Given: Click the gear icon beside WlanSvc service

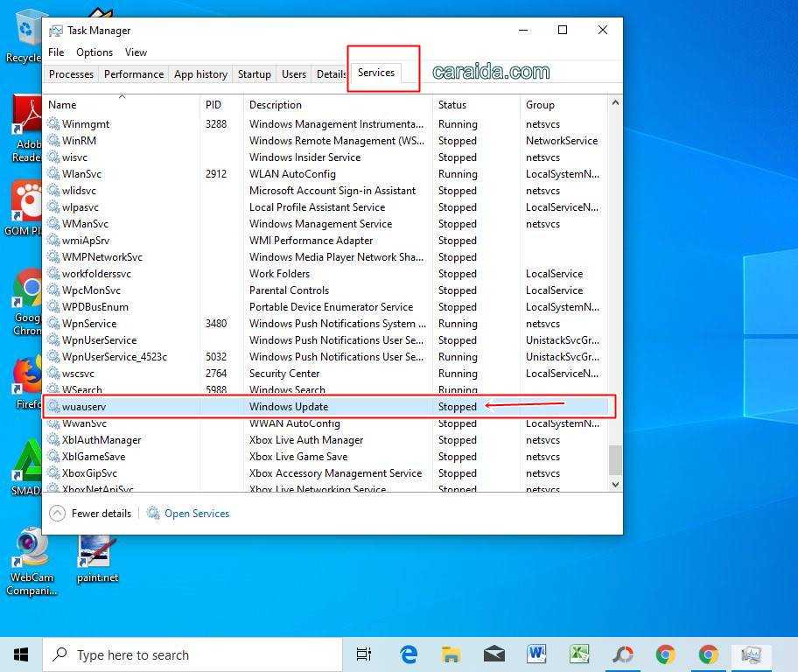Looking at the screenshot, I should click(x=53, y=173).
